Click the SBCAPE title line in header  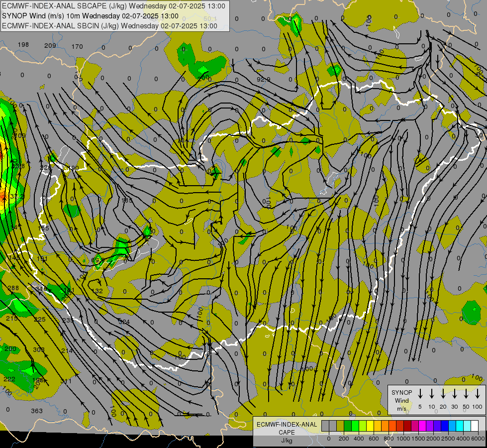pyautogui.click(x=114, y=6)
